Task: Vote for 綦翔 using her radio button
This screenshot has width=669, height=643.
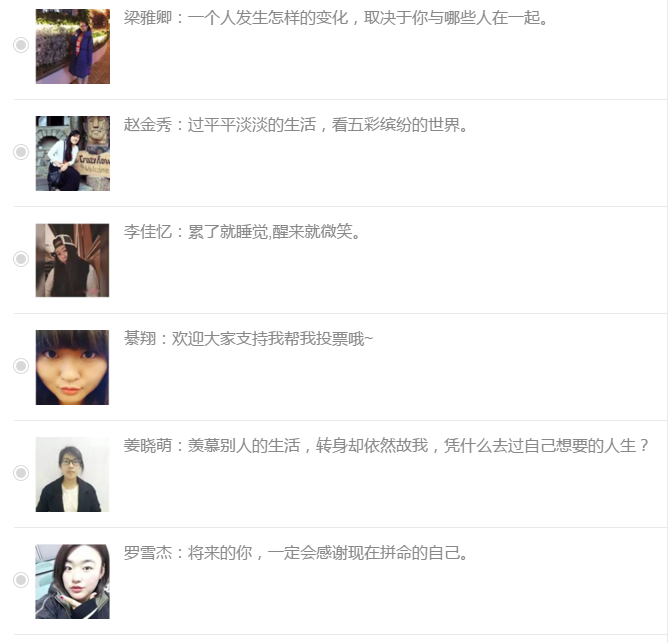Action: click(21, 366)
